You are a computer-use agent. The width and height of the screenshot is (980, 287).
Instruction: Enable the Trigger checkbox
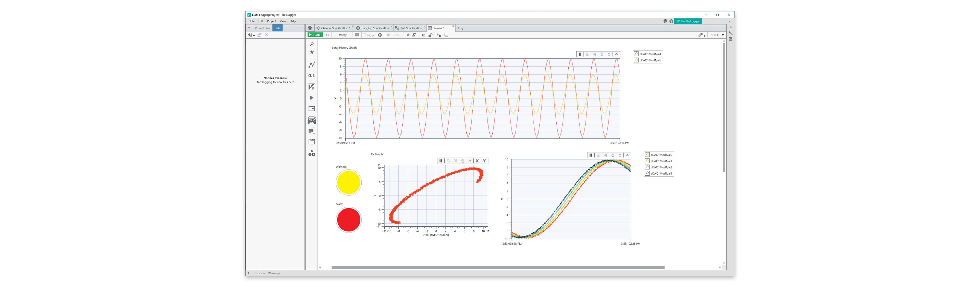tap(364, 35)
